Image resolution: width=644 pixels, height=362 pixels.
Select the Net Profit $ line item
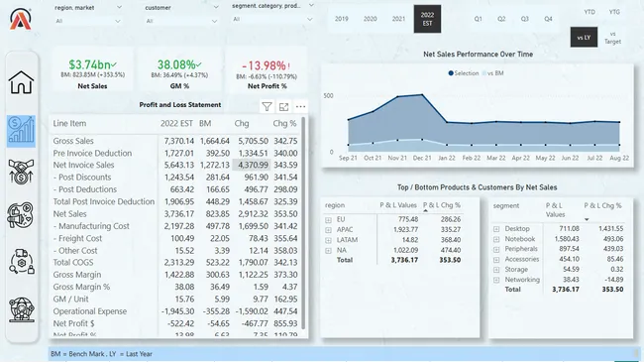73,323
